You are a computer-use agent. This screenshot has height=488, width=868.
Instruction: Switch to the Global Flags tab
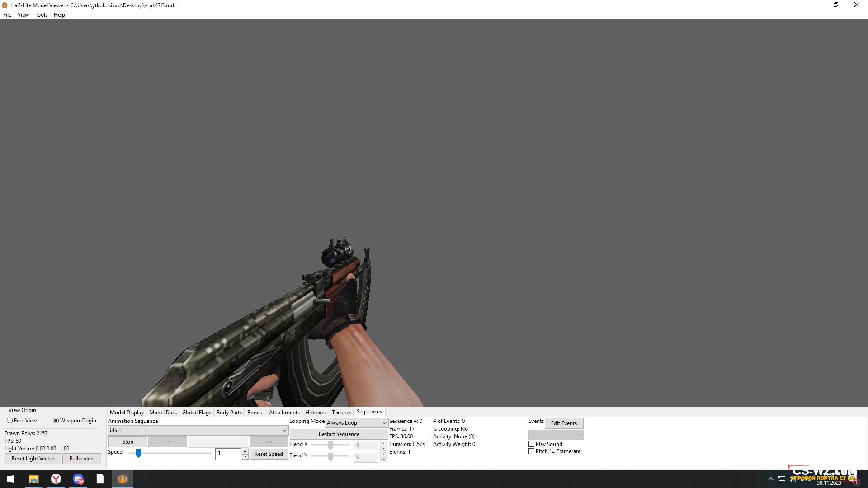tap(197, 413)
